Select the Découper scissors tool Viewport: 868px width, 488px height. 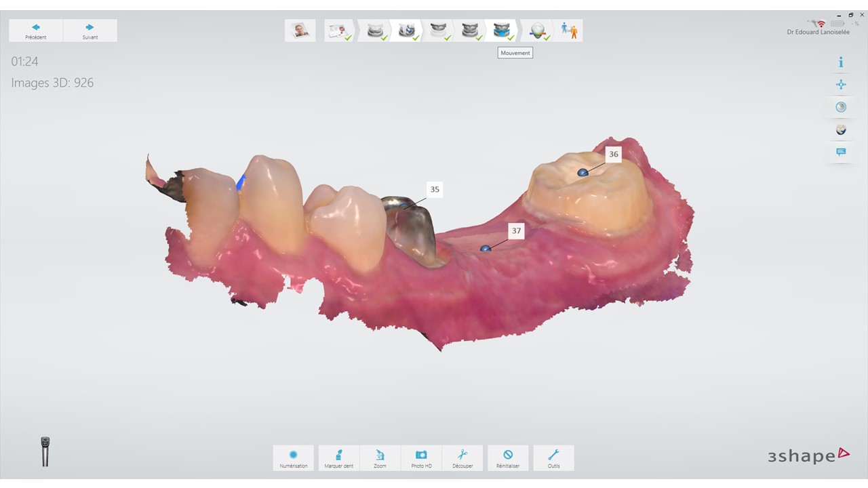(x=462, y=457)
